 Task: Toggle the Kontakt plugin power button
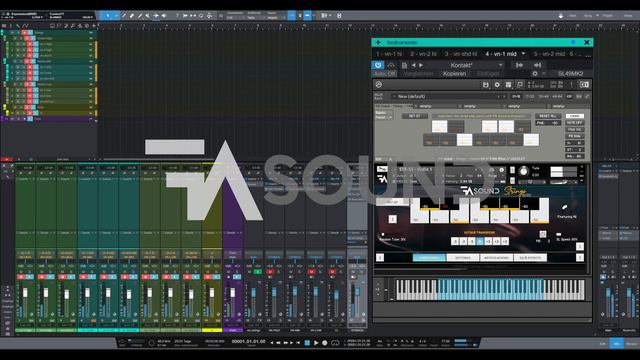click(378, 65)
